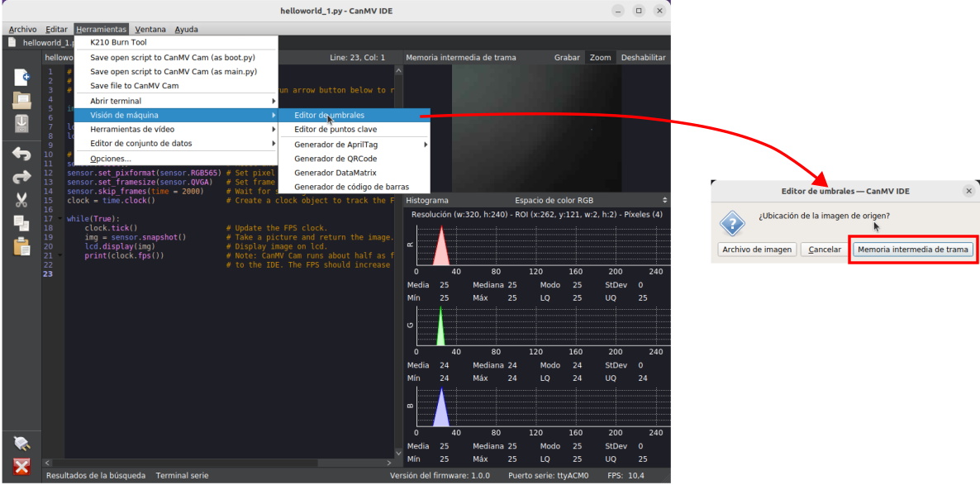Click the Open File folder icon
This screenshot has height=485, width=980.
tap(21, 100)
